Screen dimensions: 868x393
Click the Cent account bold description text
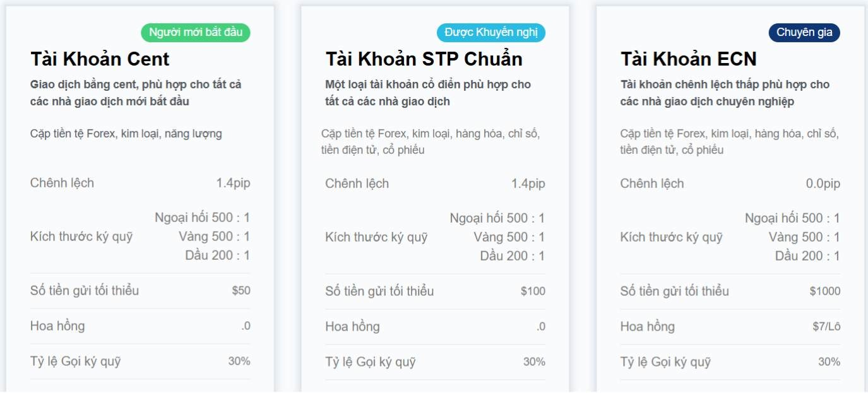(136, 93)
